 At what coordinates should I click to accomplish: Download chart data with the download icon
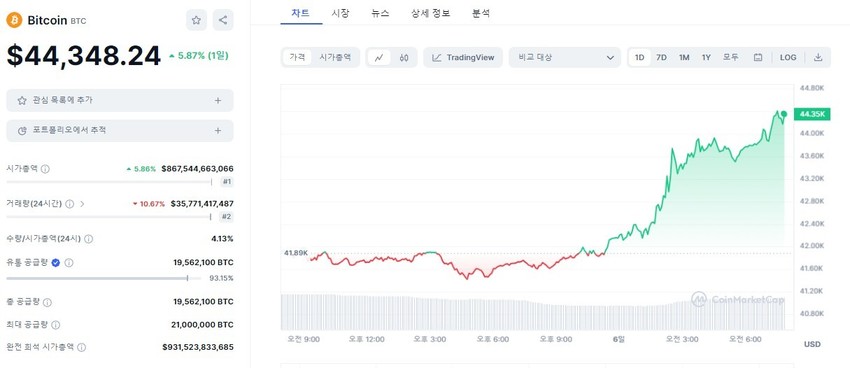[818, 57]
